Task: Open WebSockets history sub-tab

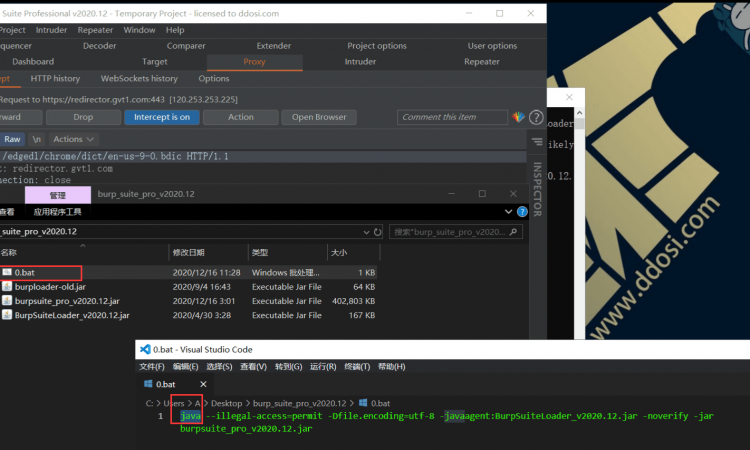Action: tap(139, 78)
